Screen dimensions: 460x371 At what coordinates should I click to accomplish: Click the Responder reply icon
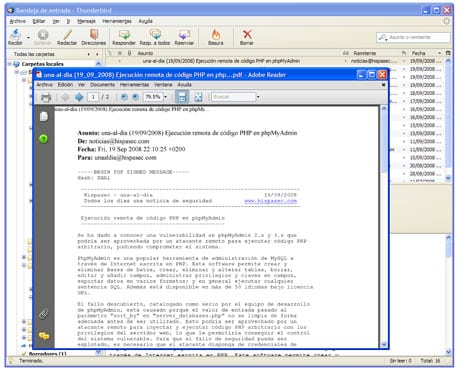click(x=124, y=37)
